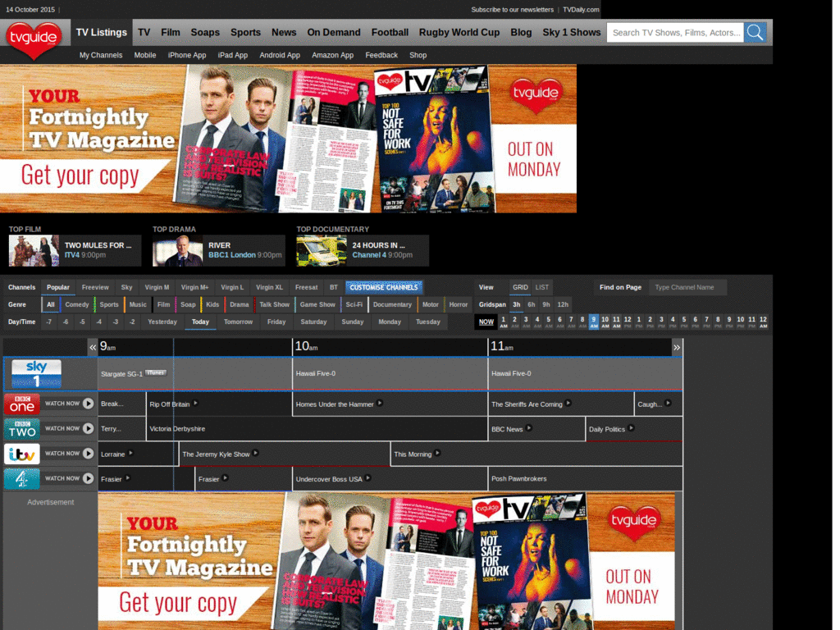Expand The Jeremy Kyle Show details arrow
Screen dimensions: 840x630
255,454
